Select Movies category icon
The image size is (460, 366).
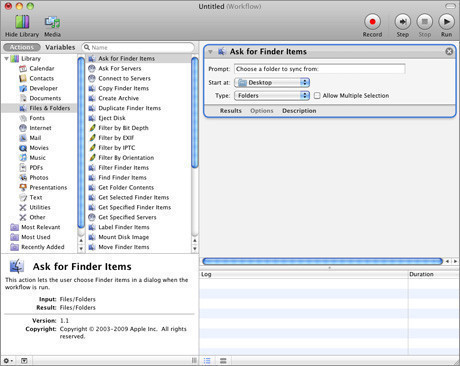tap(23, 148)
